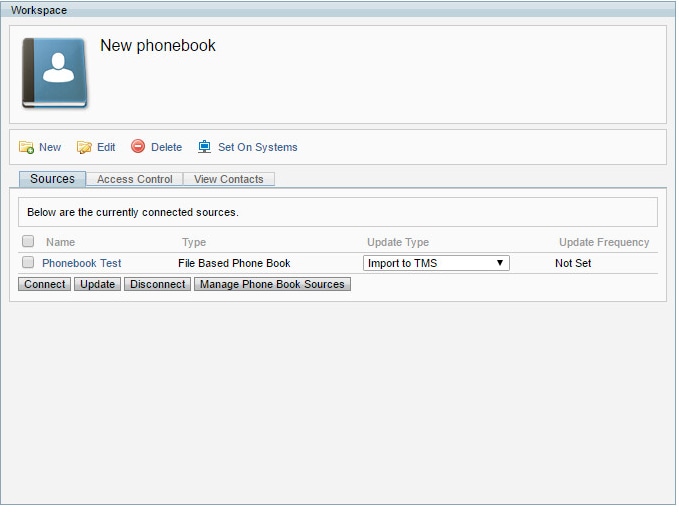Click the Name column header
Screen dimensions: 679x512
(61, 242)
